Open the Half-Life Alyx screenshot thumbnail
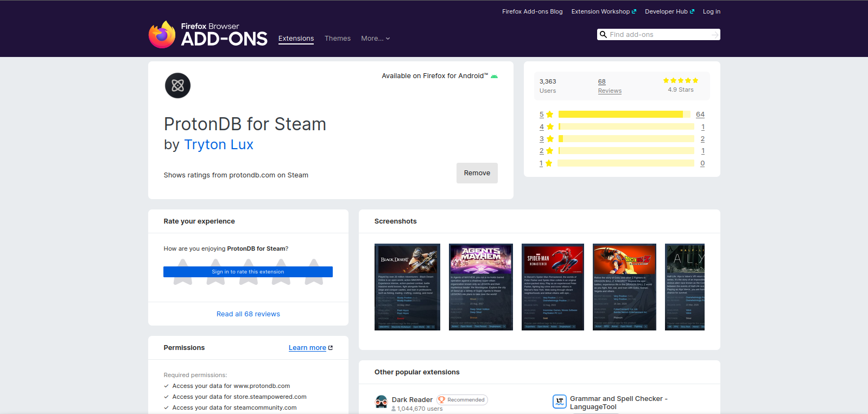The width and height of the screenshot is (868, 414). [685, 287]
